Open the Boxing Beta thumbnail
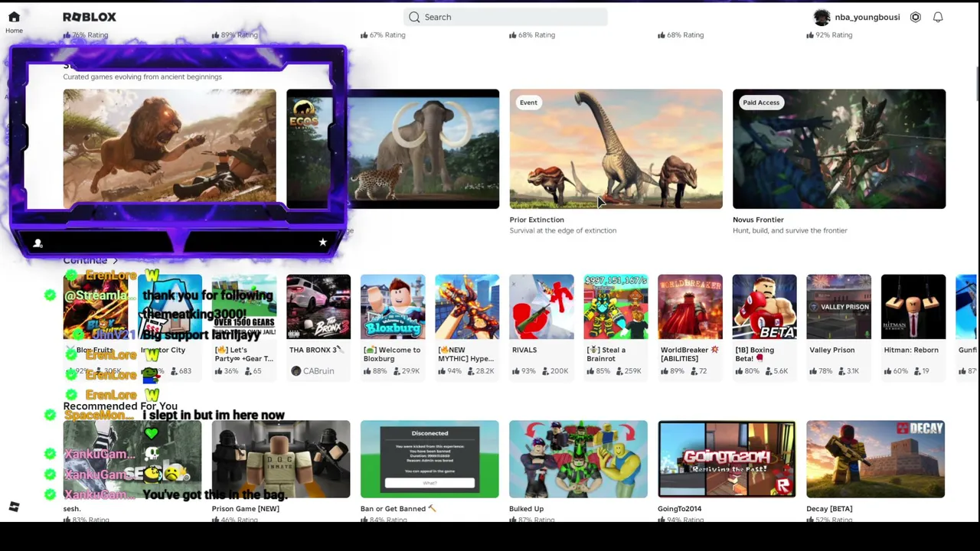This screenshot has width=980, height=551. click(x=764, y=306)
